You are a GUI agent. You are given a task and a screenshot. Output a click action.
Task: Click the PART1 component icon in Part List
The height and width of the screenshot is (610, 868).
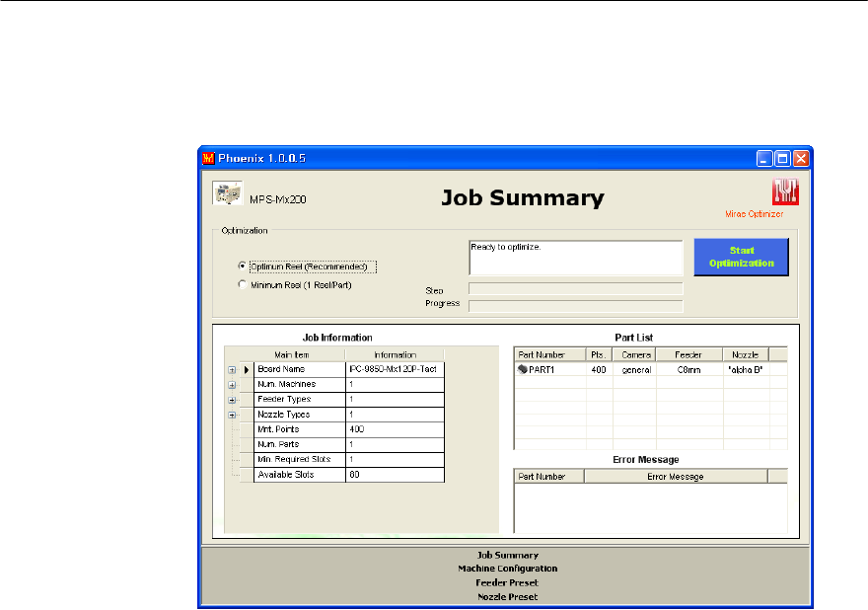coord(522,369)
